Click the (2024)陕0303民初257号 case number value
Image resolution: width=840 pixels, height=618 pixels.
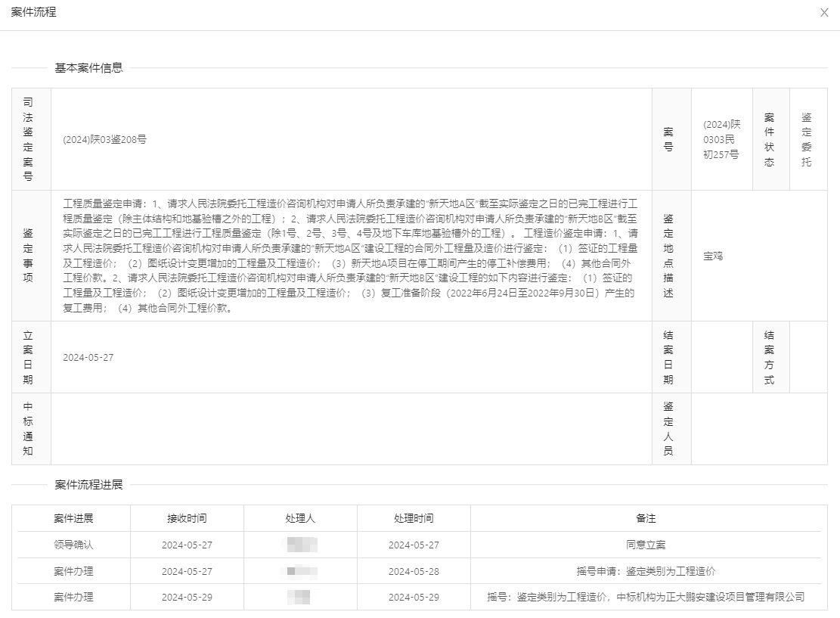[721, 139]
